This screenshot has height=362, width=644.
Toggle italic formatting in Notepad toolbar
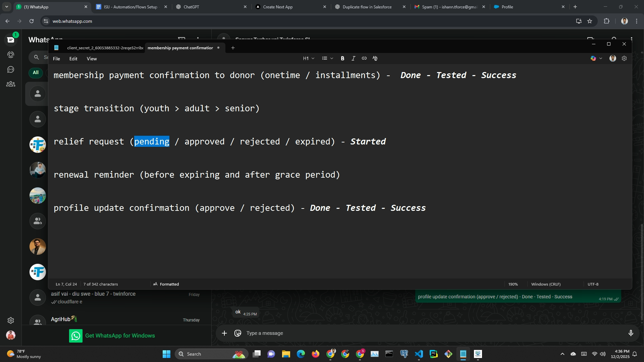(353, 58)
